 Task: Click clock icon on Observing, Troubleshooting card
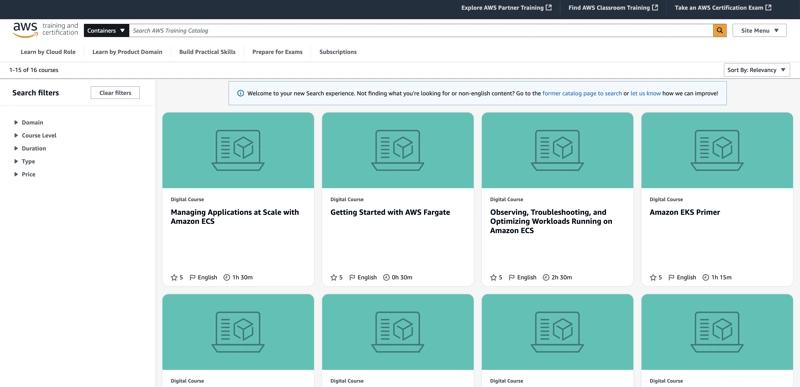point(546,277)
